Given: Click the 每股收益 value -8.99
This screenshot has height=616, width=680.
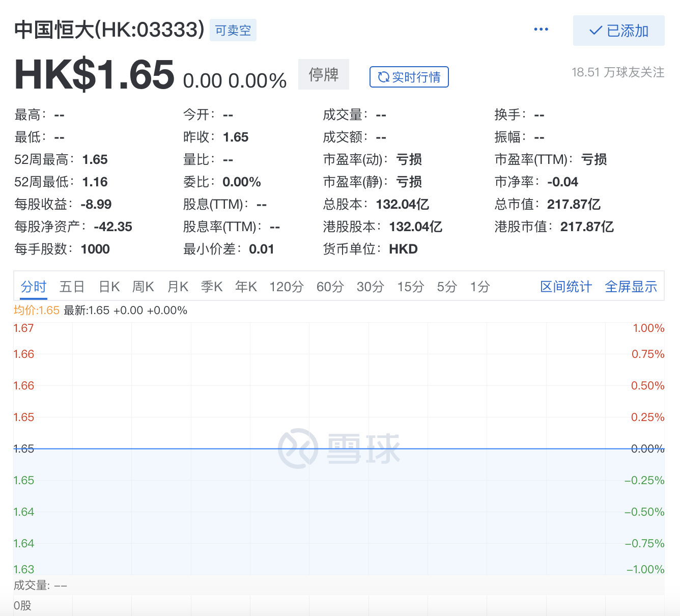Looking at the screenshot, I should coord(96,204).
